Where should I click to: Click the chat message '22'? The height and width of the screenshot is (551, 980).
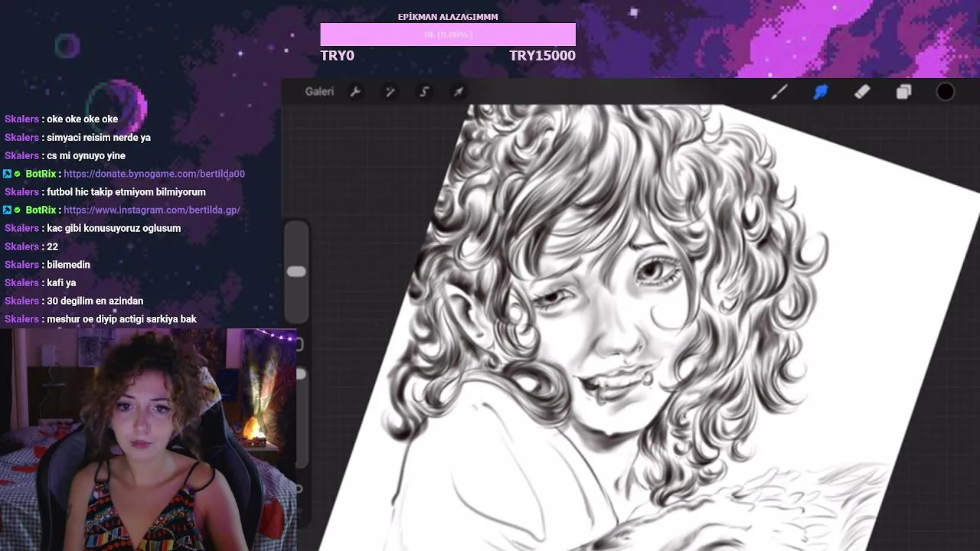click(52, 246)
